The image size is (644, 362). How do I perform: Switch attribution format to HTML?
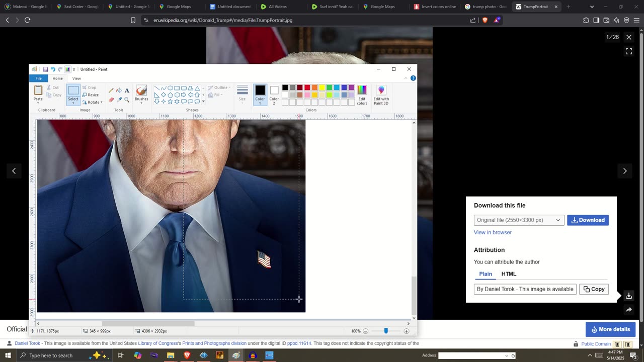[x=509, y=274]
